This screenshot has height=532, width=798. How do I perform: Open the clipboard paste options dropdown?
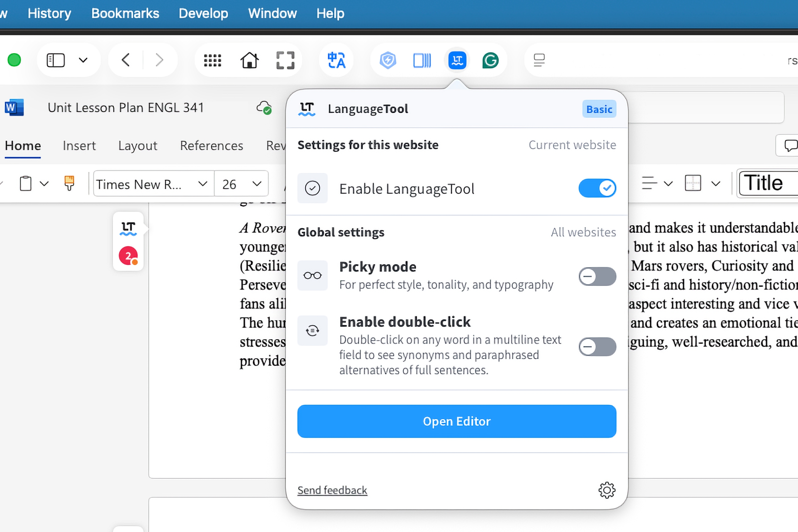45,183
